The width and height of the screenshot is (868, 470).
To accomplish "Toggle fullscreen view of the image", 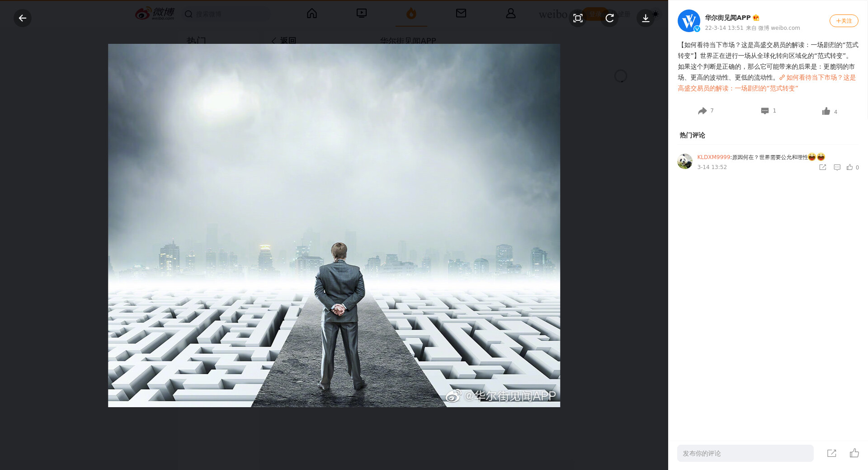I will pyautogui.click(x=578, y=18).
